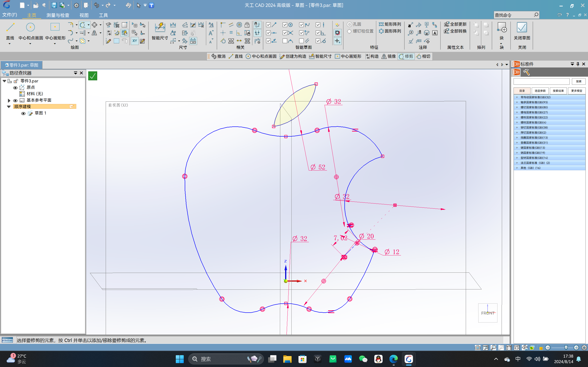Viewport: 588px width, 367px height.
Task: Click the 搜索 button in 标准件 panel
Action: 579,81
